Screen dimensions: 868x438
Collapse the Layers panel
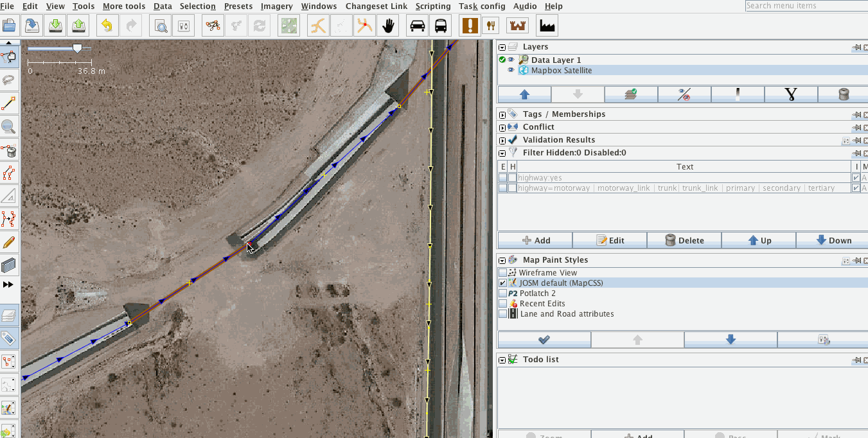click(502, 46)
